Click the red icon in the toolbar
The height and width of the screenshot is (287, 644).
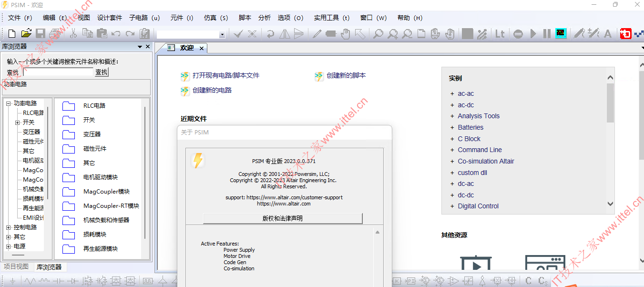[x=625, y=33]
